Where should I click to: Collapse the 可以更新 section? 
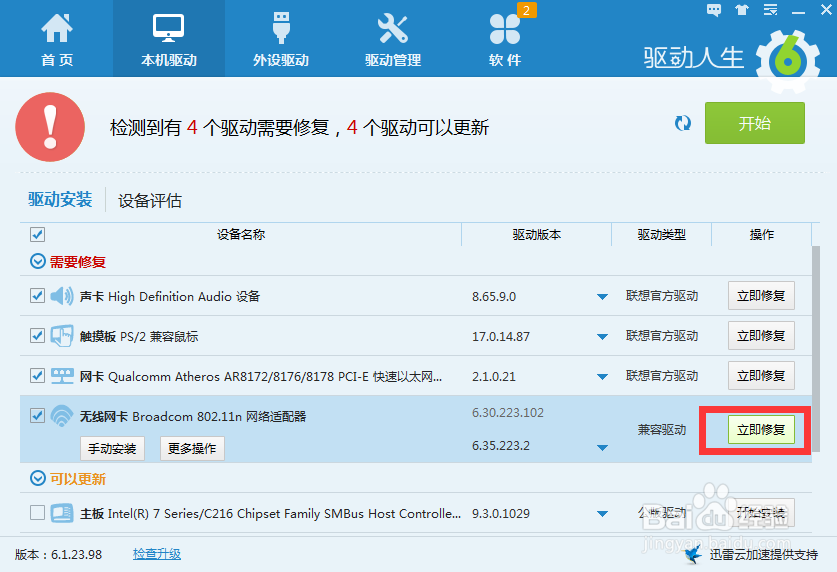click(37, 478)
